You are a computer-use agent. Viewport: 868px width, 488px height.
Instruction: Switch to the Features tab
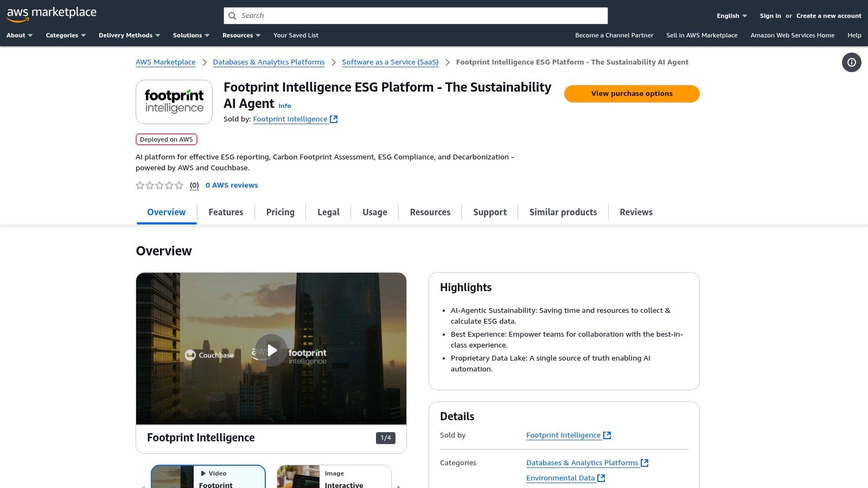[226, 212]
